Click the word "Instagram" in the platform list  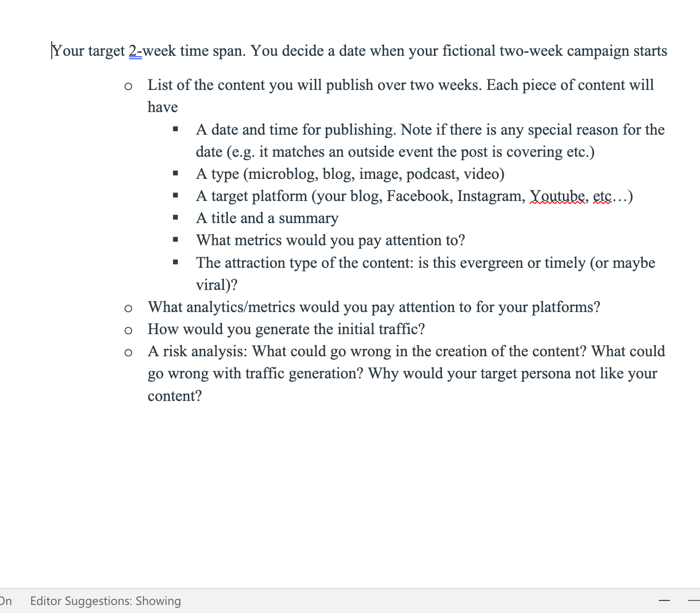coord(490,196)
